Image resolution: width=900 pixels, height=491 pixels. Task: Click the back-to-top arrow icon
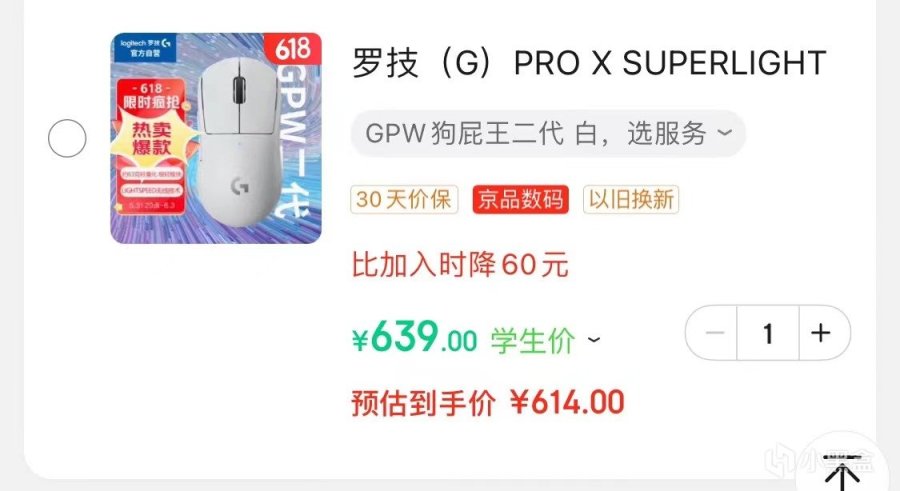(841, 472)
